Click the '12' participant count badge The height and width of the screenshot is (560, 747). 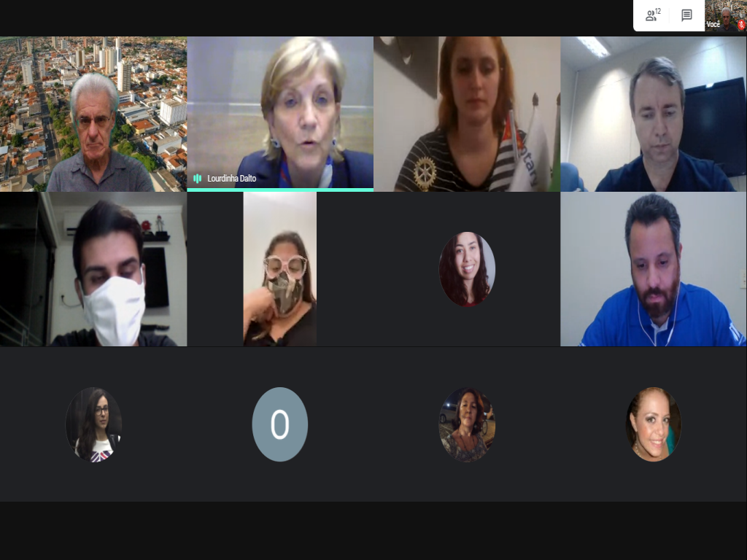click(658, 11)
